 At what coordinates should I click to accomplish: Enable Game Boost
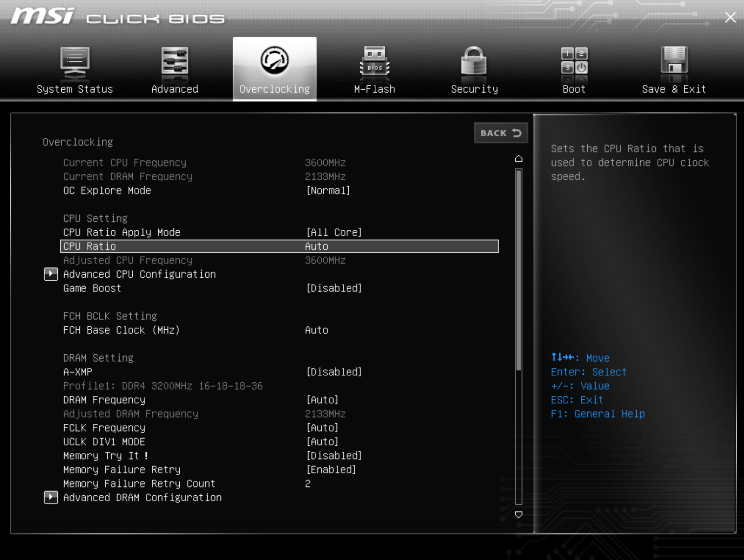(334, 288)
